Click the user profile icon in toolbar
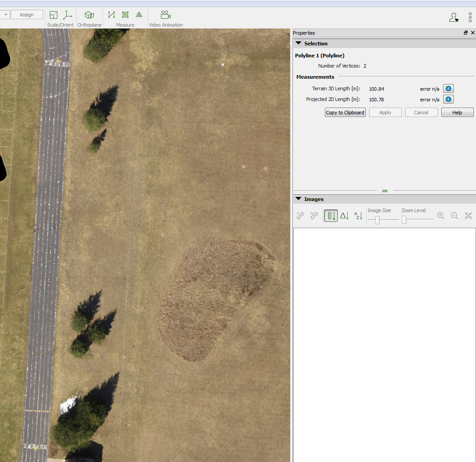This screenshot has width=476, height=462. 454,17
